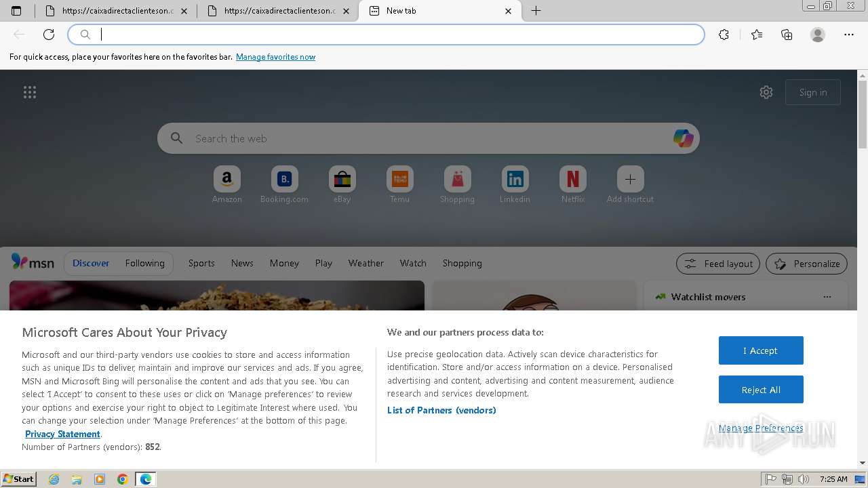868x488 pixels.
Task: Open List of Partners (vendors) link
Action: (x=441, y=410)
